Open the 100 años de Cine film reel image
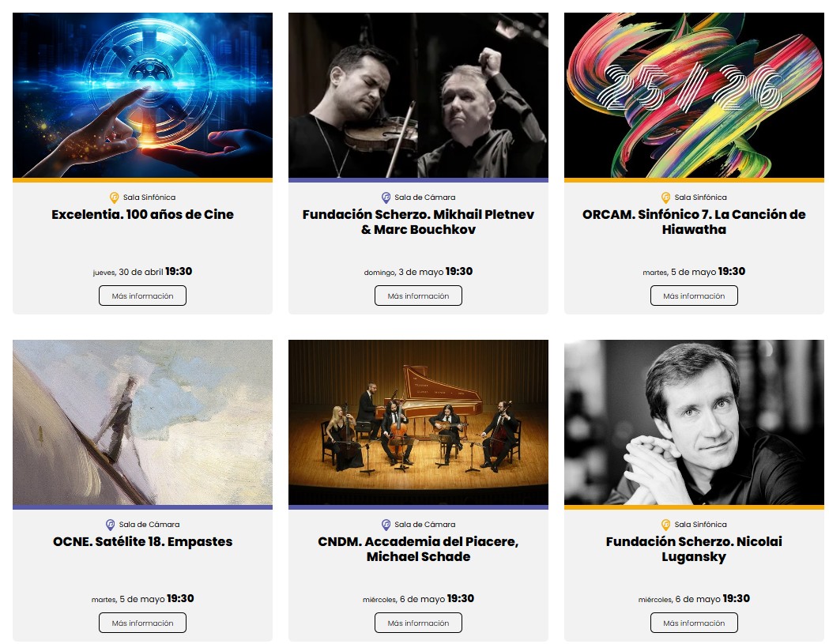This screenshot has height=644, width=829. pyautogui.click(x=143, y=95)
